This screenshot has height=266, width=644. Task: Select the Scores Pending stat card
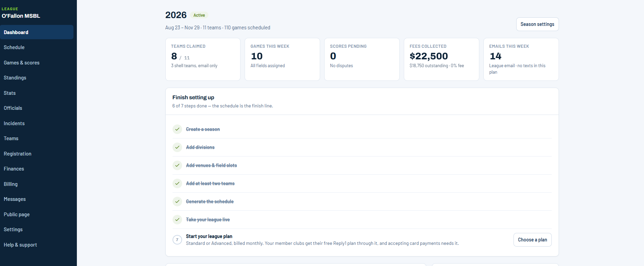coord(362,59)
